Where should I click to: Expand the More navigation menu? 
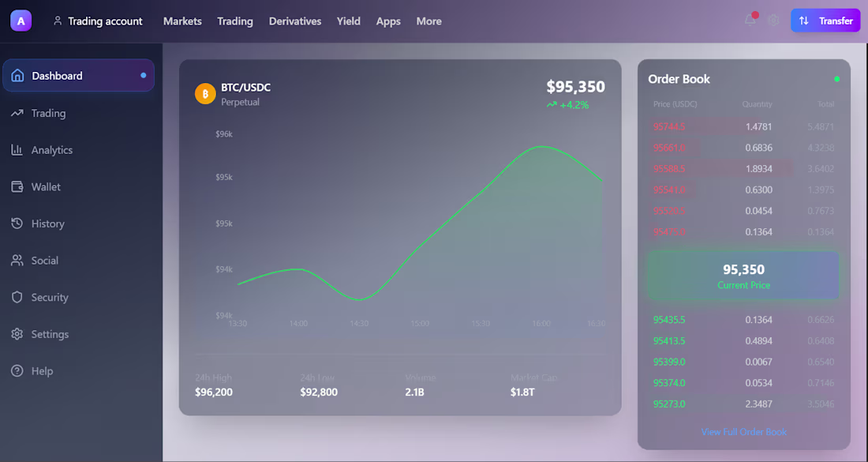[x=428, y=21]
